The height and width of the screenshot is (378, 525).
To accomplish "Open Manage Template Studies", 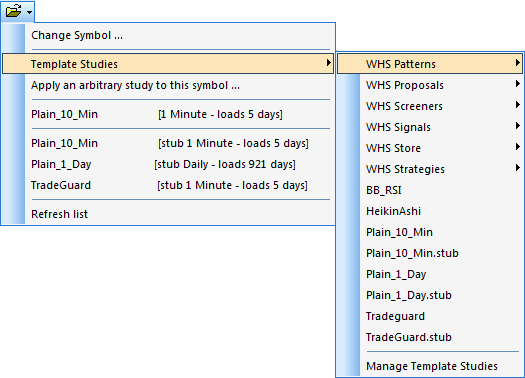I will (x=430, y=366).
